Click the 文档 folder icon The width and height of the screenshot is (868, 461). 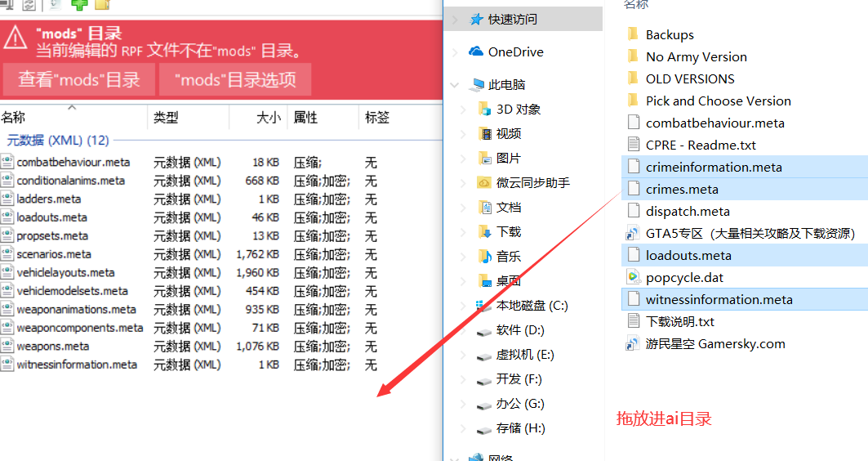486,208
